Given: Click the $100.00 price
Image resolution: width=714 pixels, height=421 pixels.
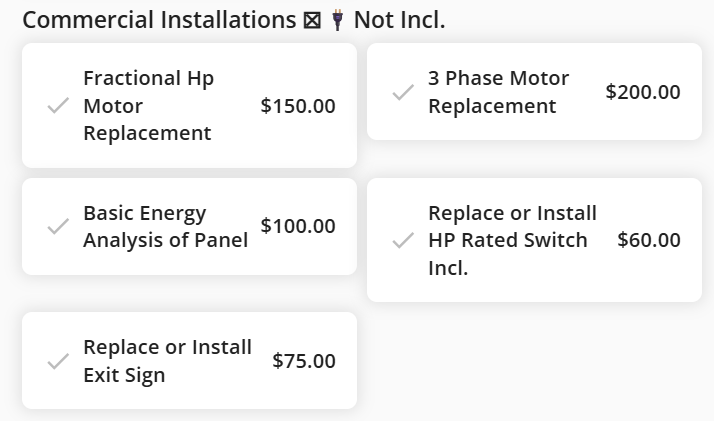Looking at the screenshot, I should 298,226.
